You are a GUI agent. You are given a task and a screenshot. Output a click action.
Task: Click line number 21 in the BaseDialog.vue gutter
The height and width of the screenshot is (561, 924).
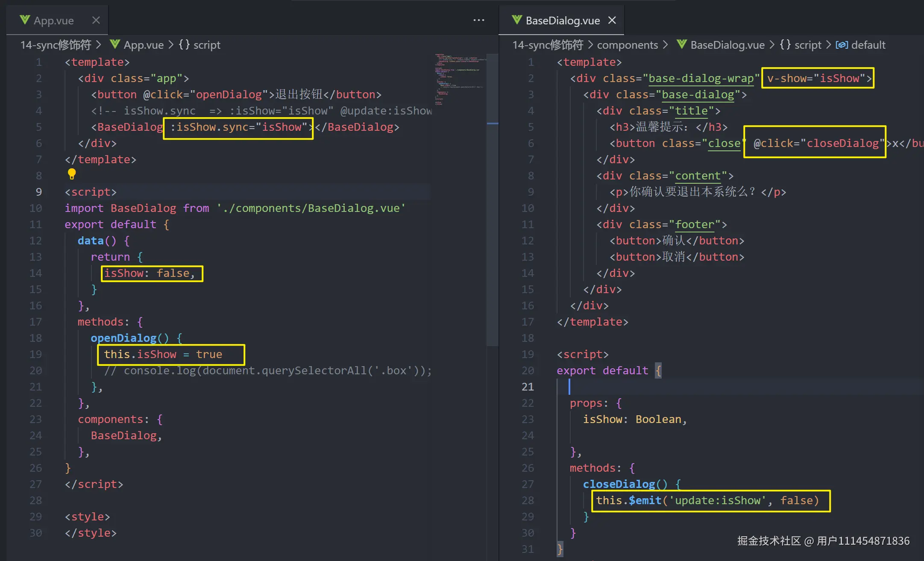click(x=528, y=387)
